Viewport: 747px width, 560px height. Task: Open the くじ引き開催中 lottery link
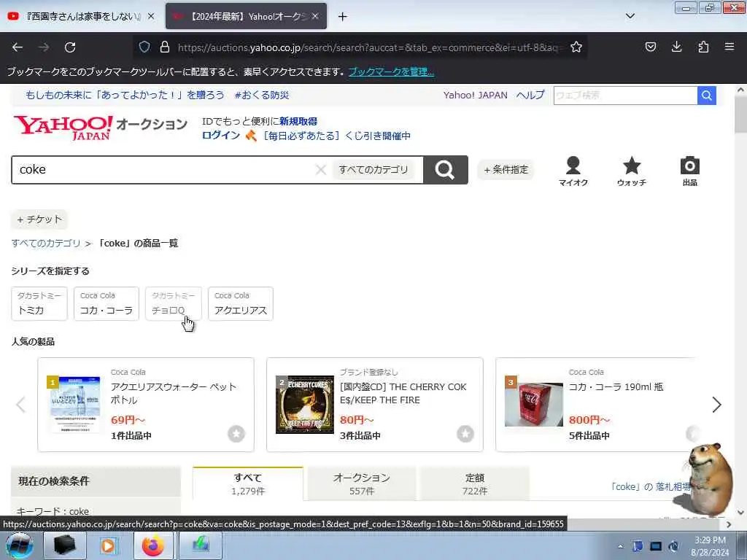(x=337, y=136)
